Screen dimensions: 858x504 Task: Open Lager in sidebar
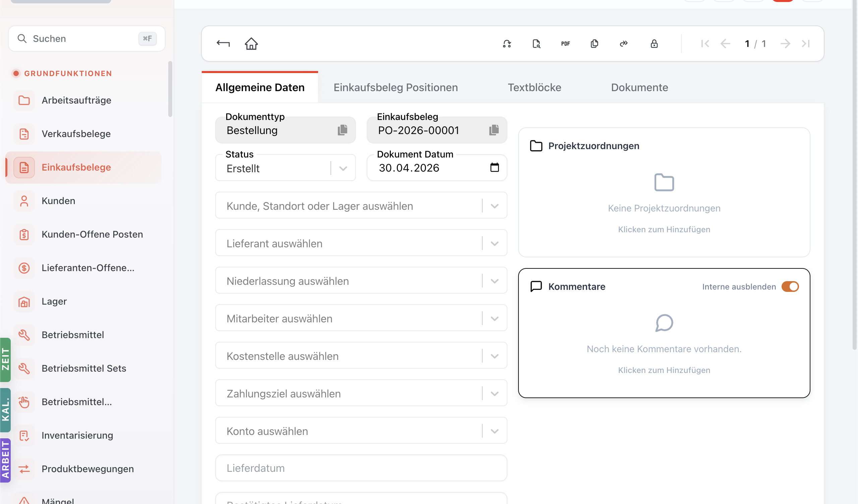click(x=83, y=301)
